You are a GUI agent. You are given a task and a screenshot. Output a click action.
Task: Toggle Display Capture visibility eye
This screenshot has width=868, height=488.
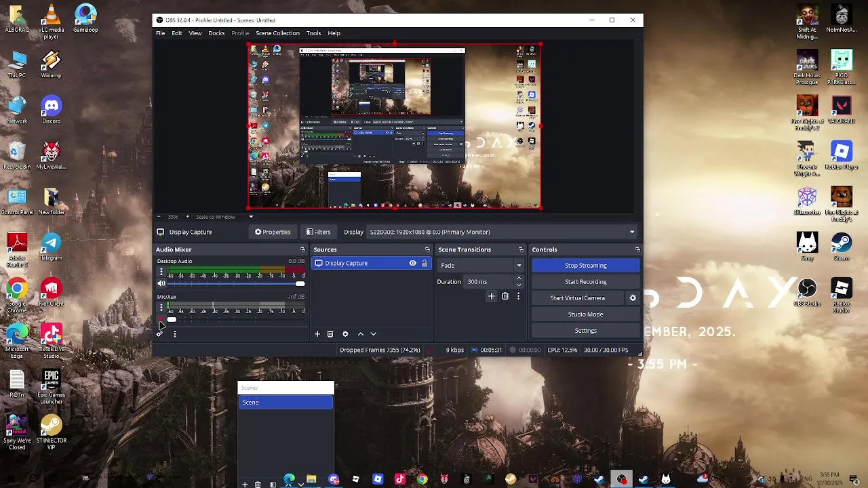pyautogui.click(x=412, y=263)
